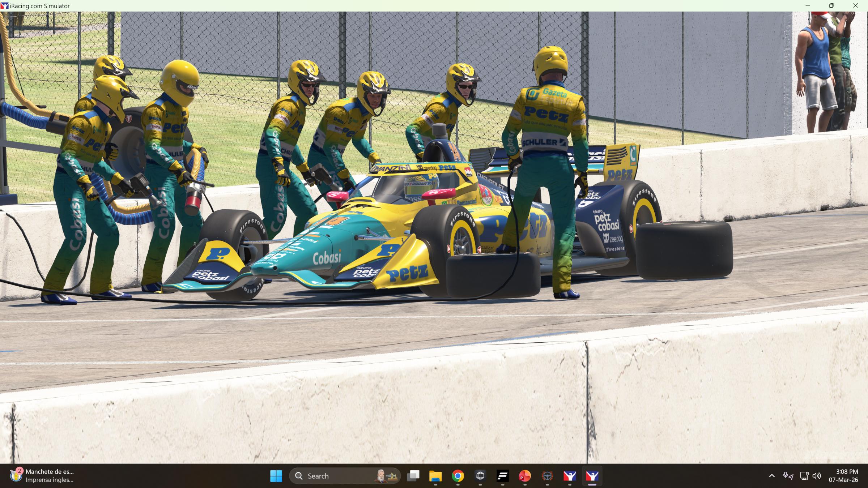The width and height of the screenshot is (868, 488).
Task: Click inside the taskbar Search box
Action: click(333, 476)
